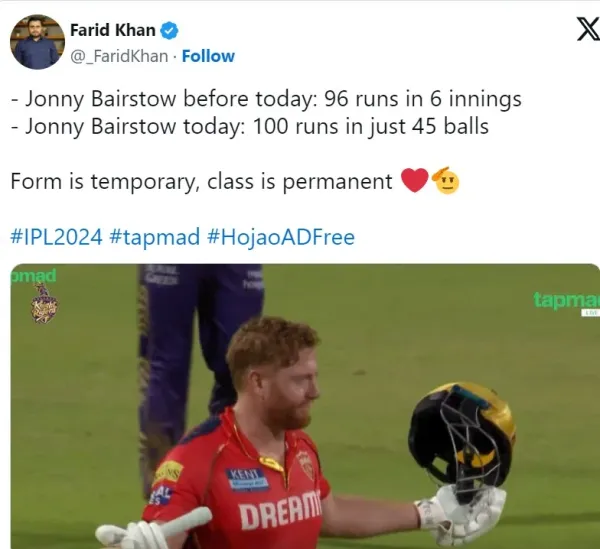This screenshot has height=549, width=600.
Task: Click the saluting face emoji
Action: pyautogui.click(x=445, y=181)
